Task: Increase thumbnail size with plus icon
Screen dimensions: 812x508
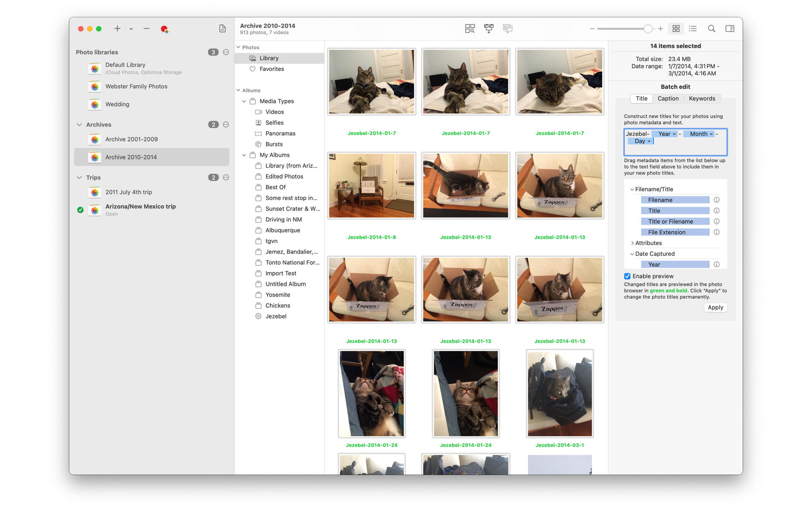Action: (660, 29)
